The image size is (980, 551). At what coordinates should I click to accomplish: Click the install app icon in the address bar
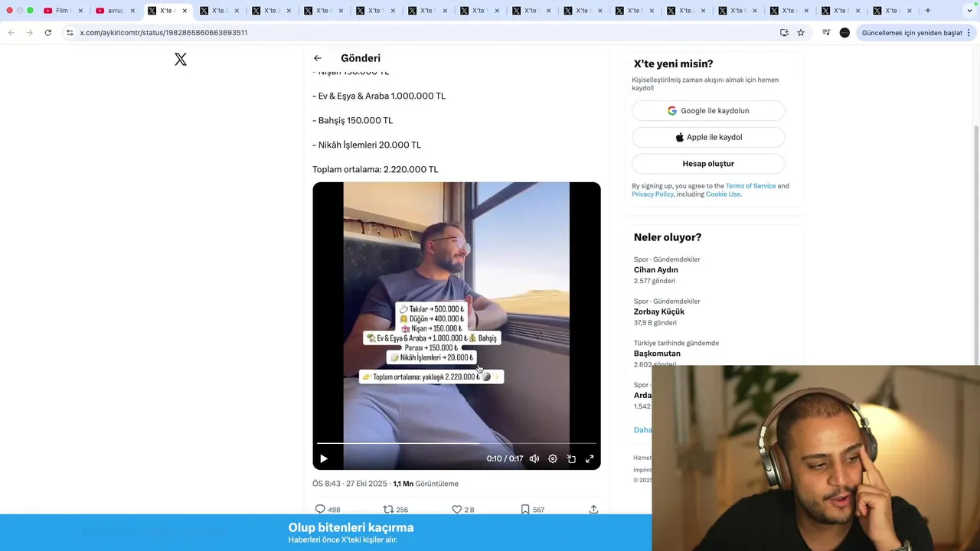pyautogui.click(x=784, y=33)
